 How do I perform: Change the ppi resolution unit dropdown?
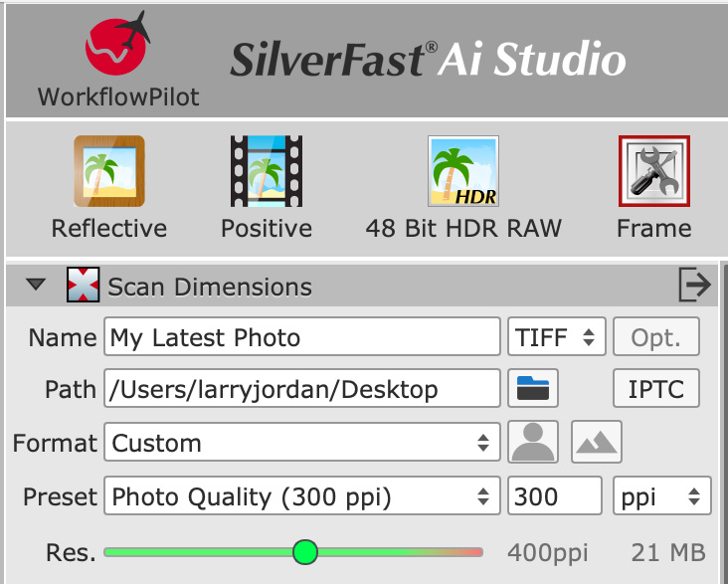662,495
